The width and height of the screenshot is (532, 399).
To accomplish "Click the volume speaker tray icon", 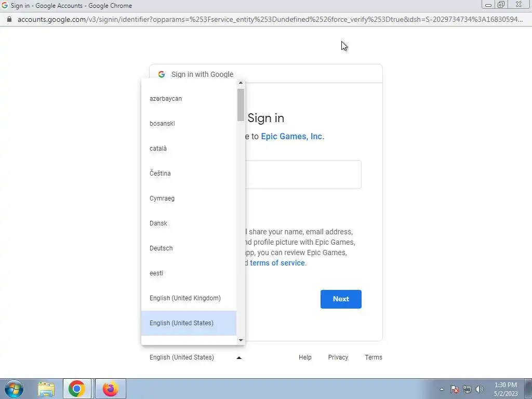I will pos(480,389).
